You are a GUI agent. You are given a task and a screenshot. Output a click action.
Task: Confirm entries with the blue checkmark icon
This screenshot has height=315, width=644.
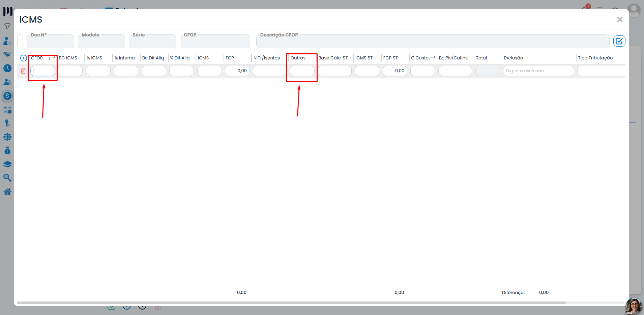619,41
